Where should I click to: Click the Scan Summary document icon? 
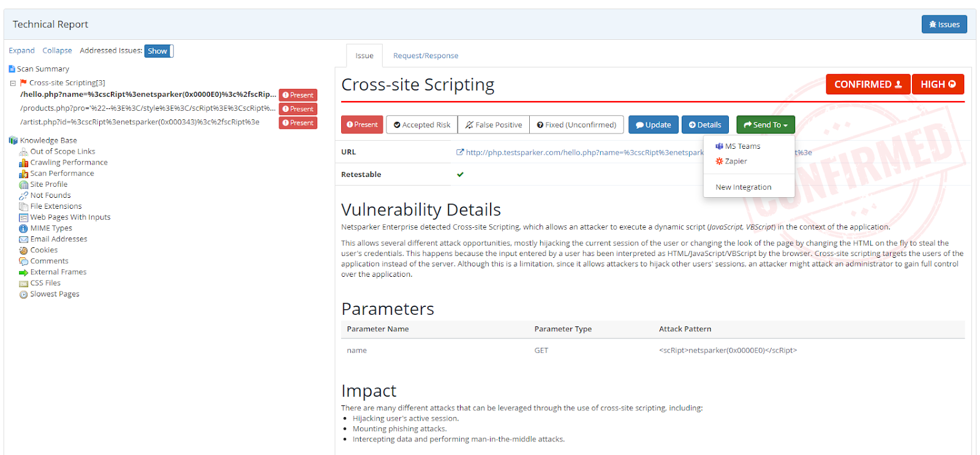pos(12,69)
